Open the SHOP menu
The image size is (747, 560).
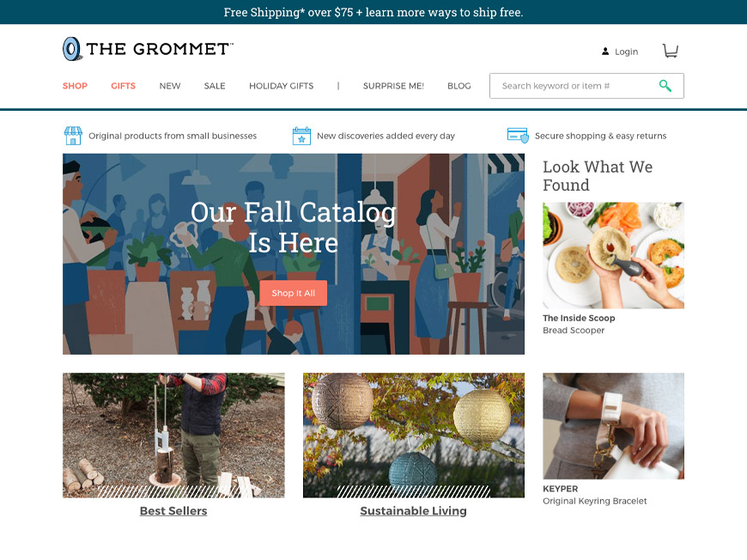(75, 86)
